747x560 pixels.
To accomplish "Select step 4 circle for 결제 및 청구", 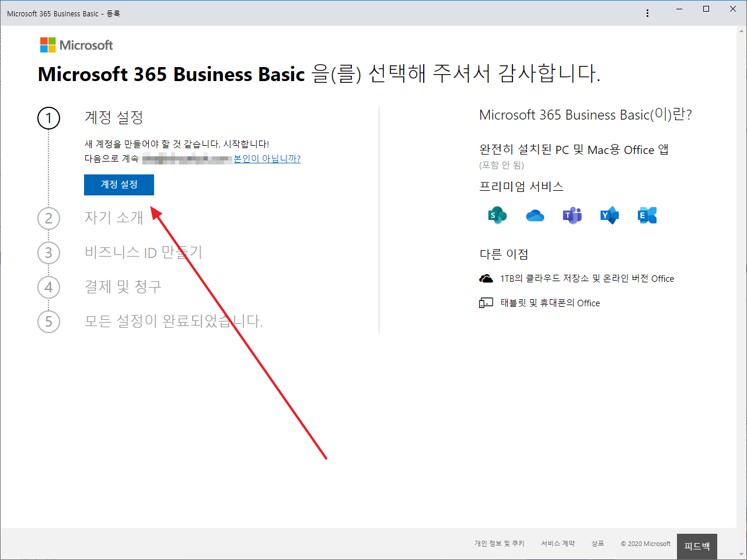I will pos(49,287).
